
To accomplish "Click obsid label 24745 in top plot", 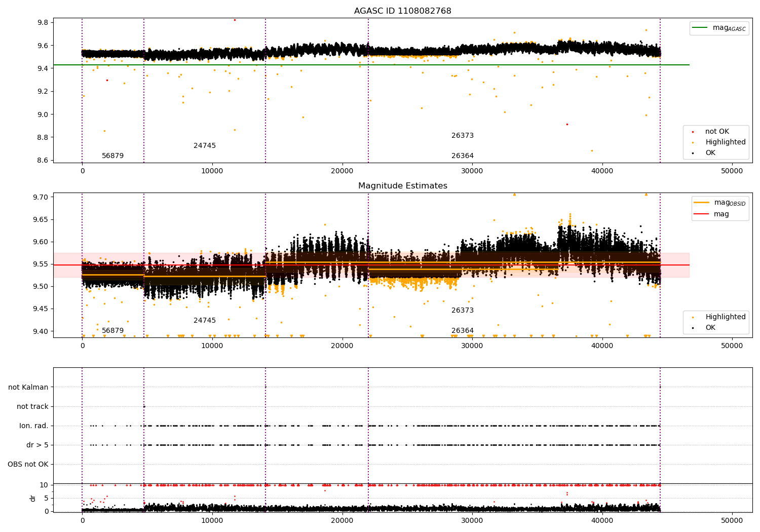I will [205, 146].
